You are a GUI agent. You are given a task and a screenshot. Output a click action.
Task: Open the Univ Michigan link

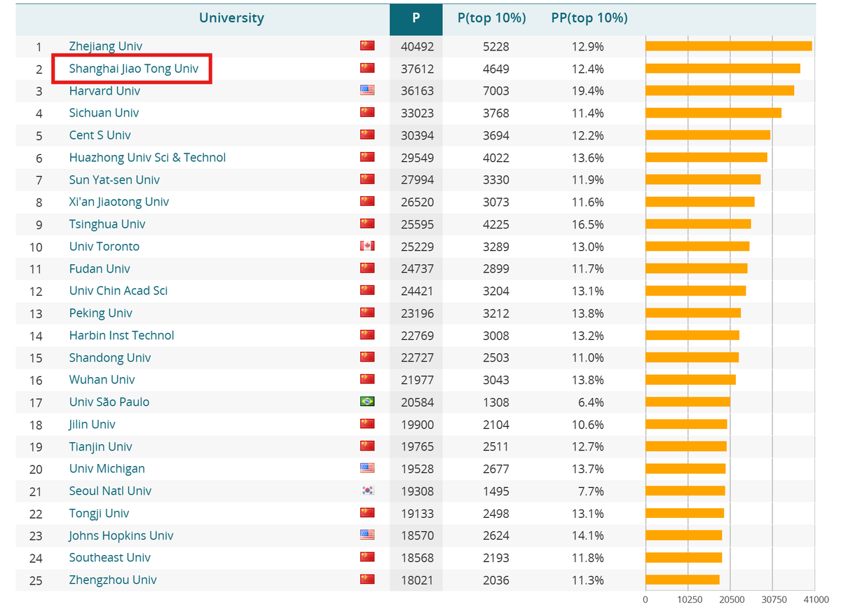(107, 469)
